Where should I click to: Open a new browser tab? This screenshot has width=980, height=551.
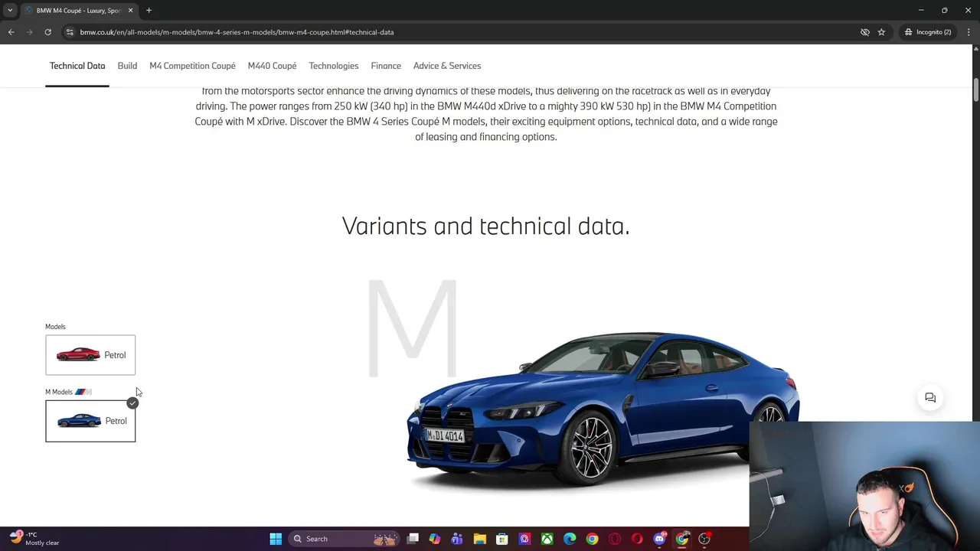(x=149, y=11)
